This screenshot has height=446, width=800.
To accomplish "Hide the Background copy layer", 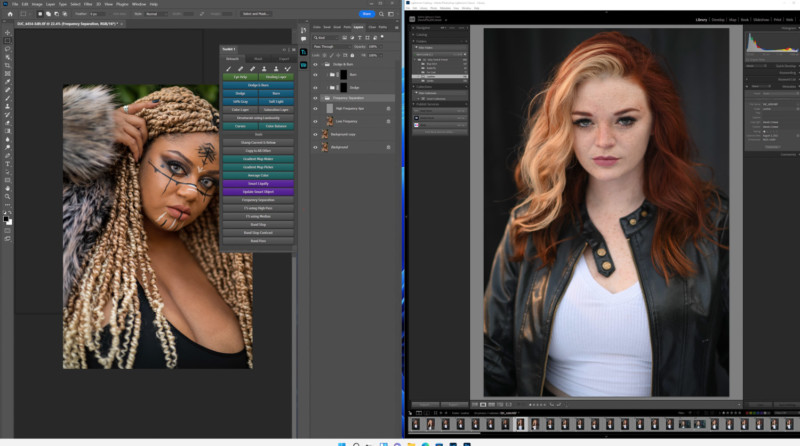I will (315, 134).
